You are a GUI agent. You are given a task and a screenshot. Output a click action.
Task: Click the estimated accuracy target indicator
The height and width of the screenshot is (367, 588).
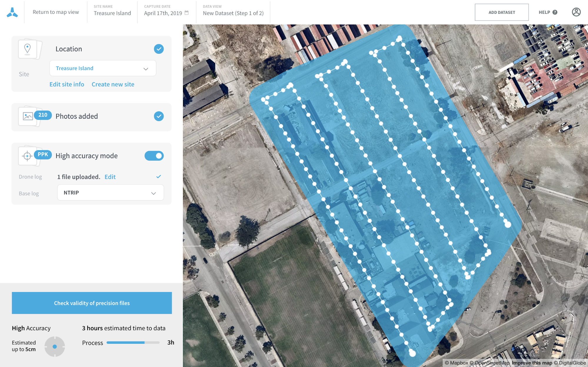pyautogui.click(x=55, y=346)
